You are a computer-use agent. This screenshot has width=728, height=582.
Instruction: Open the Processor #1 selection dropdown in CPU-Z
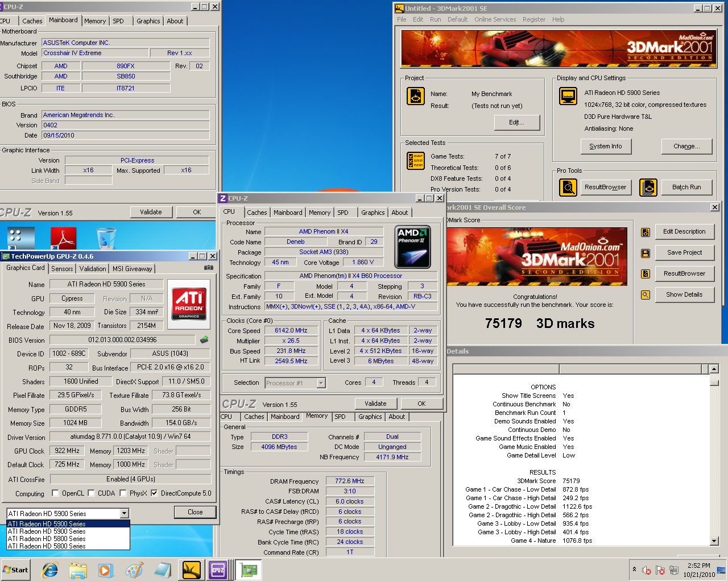pos(321,383)
